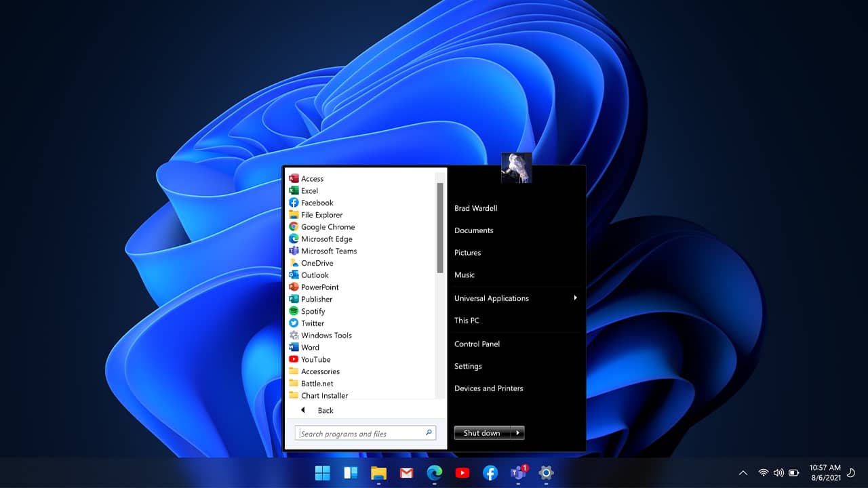Launch Publisher from the programs list
This screenshot has width=868, height=488.
pyautogui.click(x=311, y=299)
